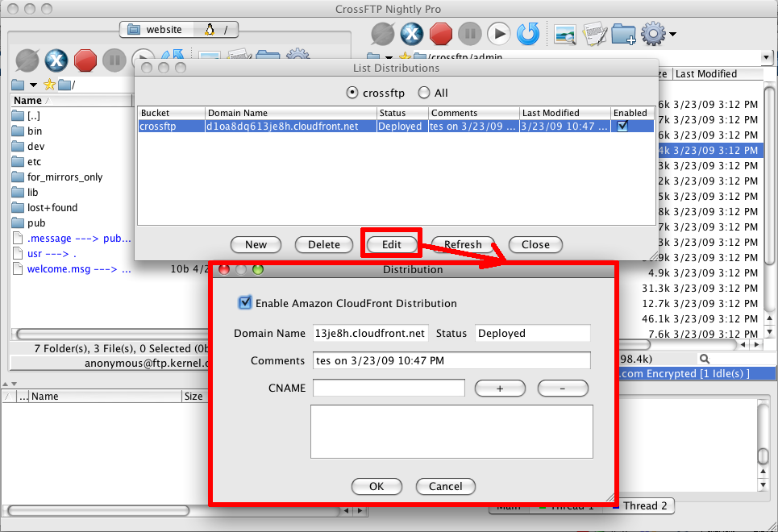Image resolution: width=778 pixels, height=532 pixels.
Task: Click the plus button to add CNAME
Action: [x=500, y=389]
